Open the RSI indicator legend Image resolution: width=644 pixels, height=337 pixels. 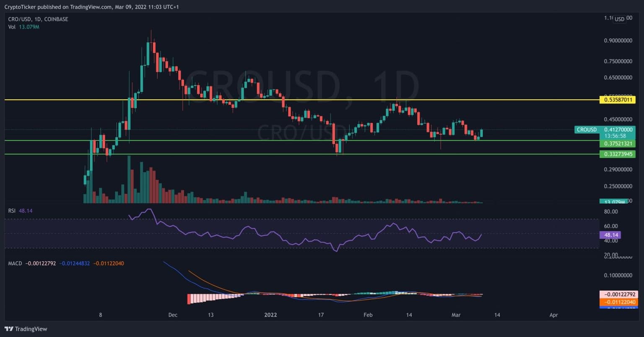click(x=12, y=211)
